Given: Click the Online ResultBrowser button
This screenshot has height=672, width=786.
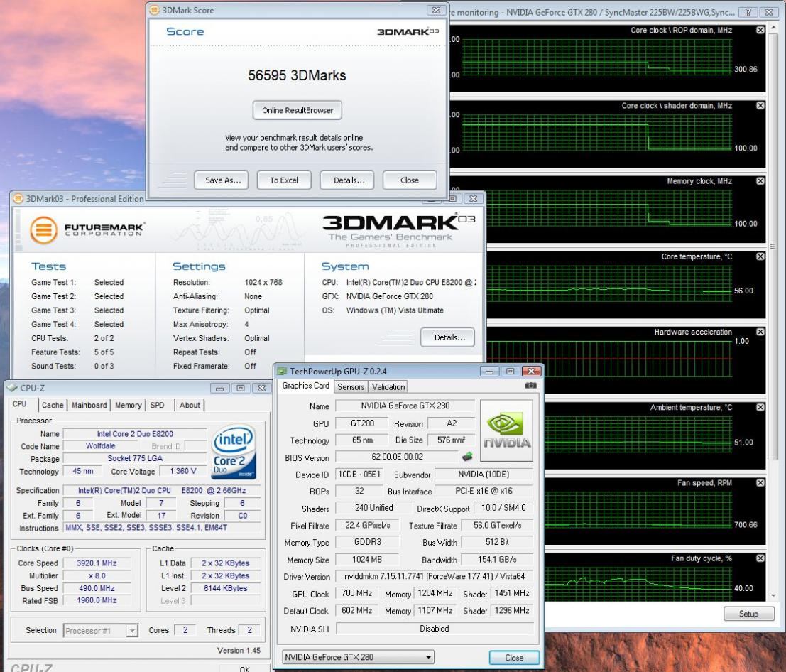Looking at the screenshot, I should [x=298, y=110].
